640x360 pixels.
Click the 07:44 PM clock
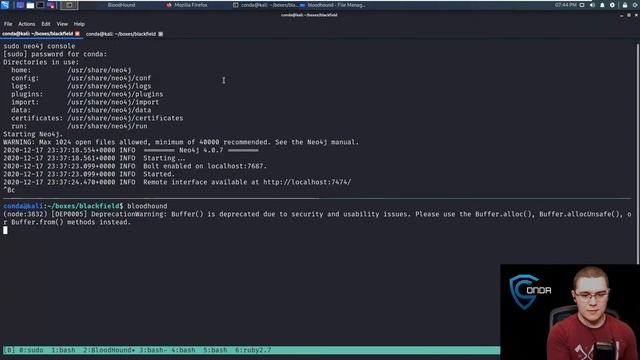[565, 5]
